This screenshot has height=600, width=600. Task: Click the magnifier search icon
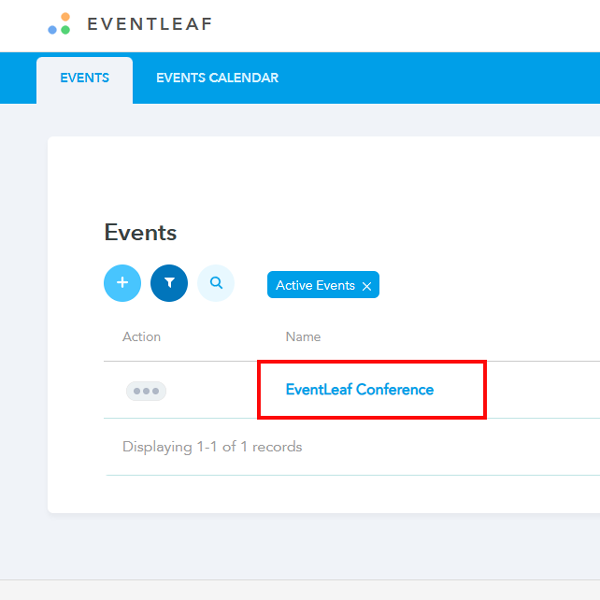click(x=216, y=283)
